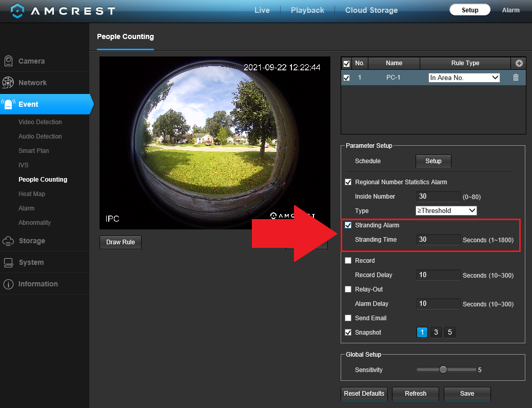Screen dimensions: 532x408
Task: Open the Rule Type dropdown for PC-1
Action: (x=464, y=77)
